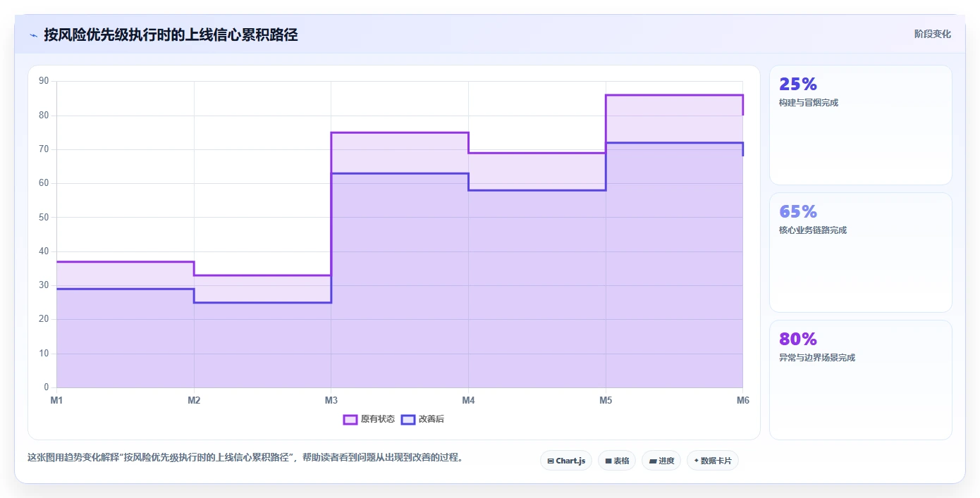Click the 核心业务链路完成 caption
Screen dimensions: 980x498
pyautogui.click(x=813, y=230)
